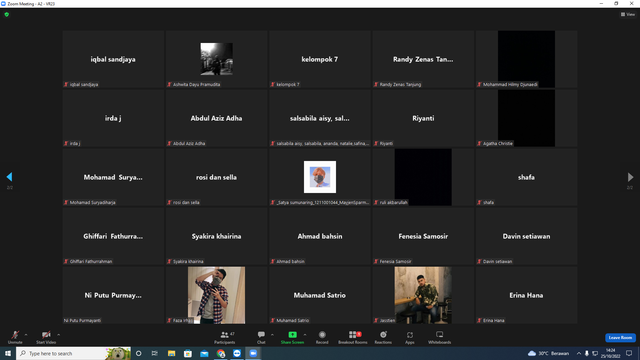
Task: Open Google Chrome from taskbar
Action: 221,353
